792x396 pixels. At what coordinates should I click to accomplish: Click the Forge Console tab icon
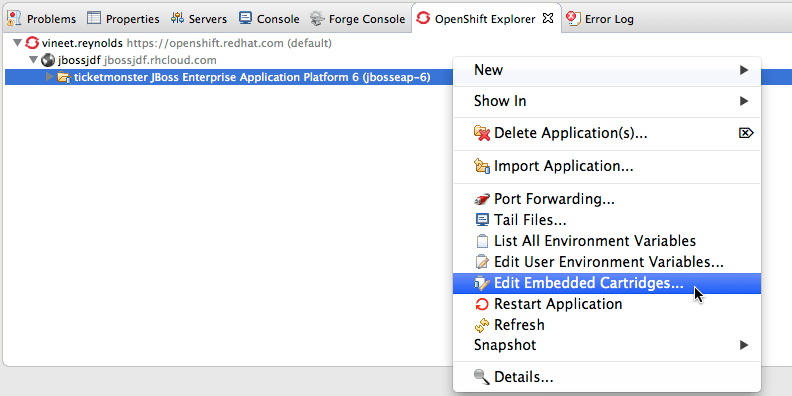pyautogui.click(x=317, y=19)
